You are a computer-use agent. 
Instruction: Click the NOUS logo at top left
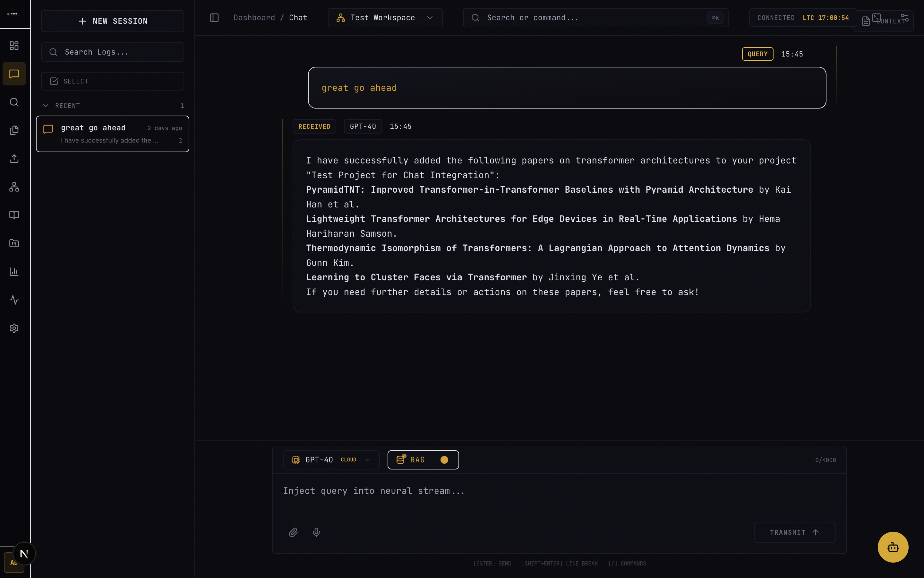coord(12,14)
